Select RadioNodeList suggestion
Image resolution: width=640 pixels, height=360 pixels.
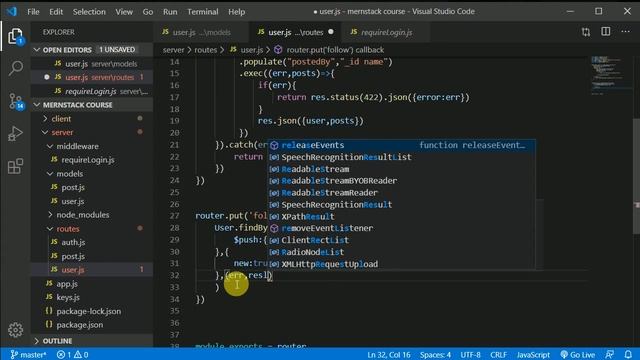(x=402, y=252)
